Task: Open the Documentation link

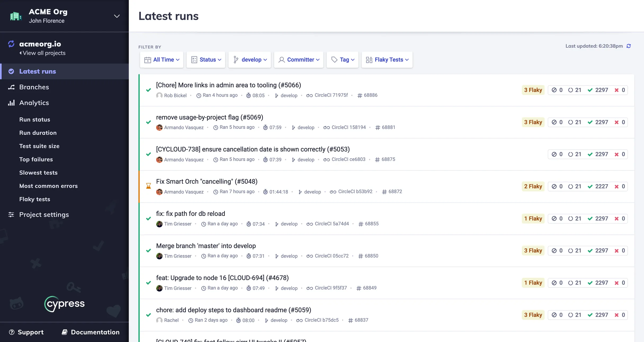Action: 91,332
